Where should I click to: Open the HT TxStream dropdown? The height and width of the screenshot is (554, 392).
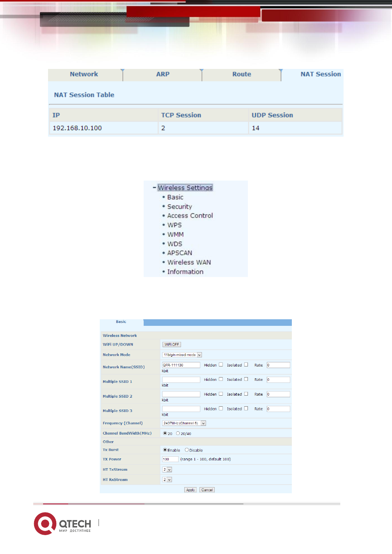(x=167, y=469)
